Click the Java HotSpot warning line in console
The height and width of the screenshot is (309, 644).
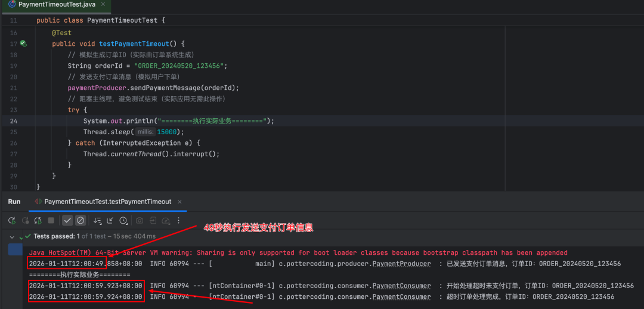pos(298,252)
